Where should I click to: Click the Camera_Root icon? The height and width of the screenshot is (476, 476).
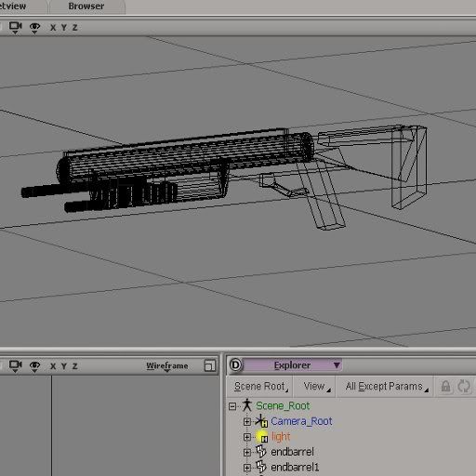261,421
